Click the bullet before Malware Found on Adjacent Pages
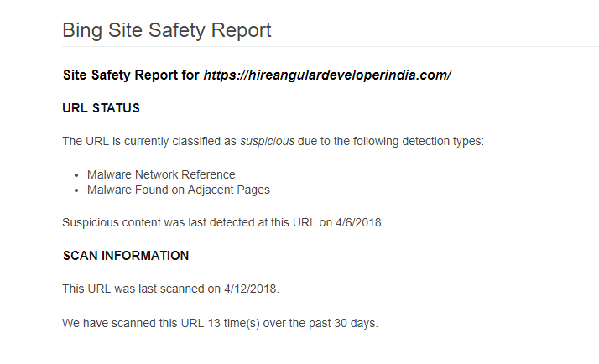 (x=76, y=190)
